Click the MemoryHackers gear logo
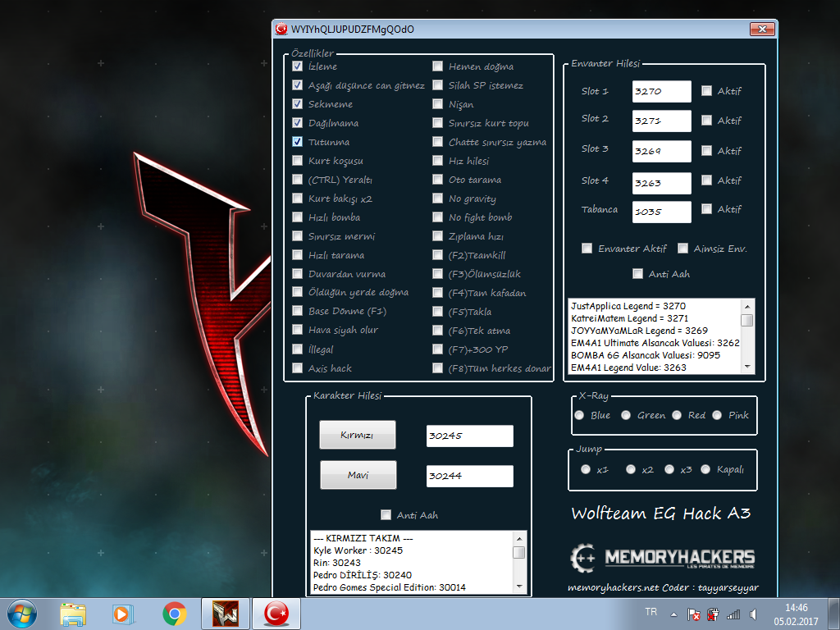The height and width of the screenshot is (630, 840). click(x=583, y=558)
